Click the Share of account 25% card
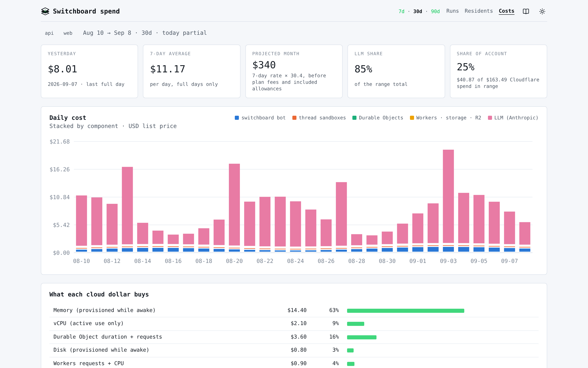The image size is (588, 368). [x=498, y=71]
